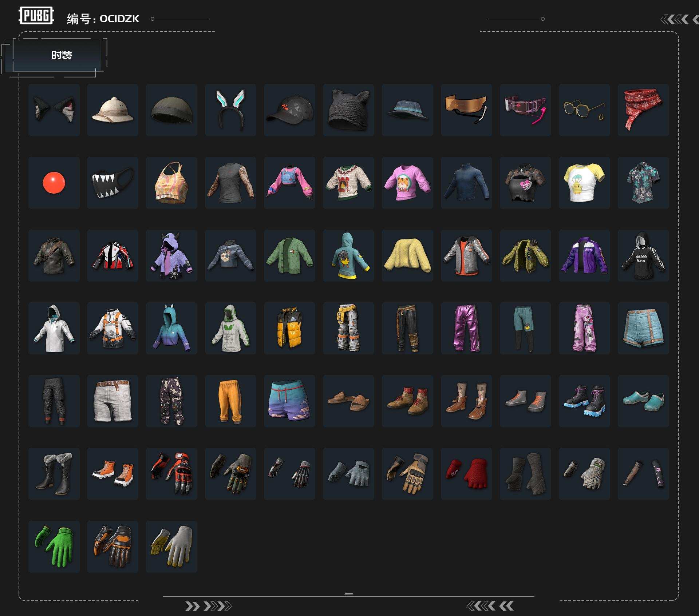Select the gray tattoo-sleeve shirt
The image size is (699, 616).
pyautogui.click(x=231, y=183)
